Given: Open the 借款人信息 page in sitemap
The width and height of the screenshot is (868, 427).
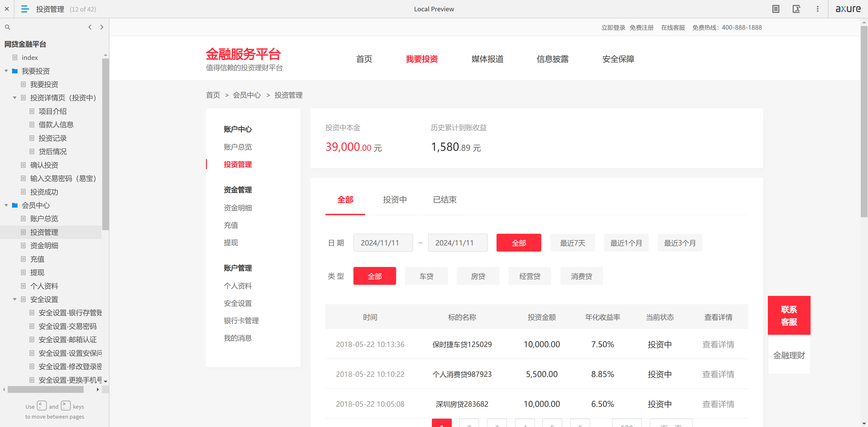Looking at the screenshot, I should [x=56, y=125].
